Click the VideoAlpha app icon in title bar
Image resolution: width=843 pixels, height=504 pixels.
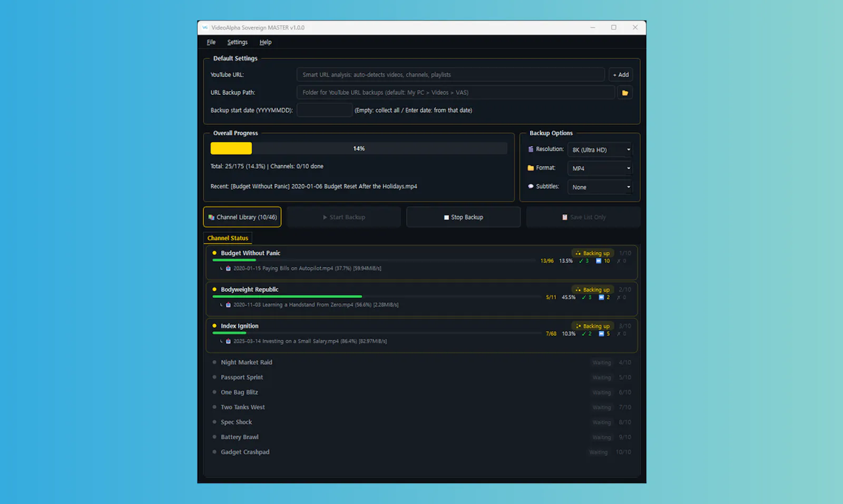[205, 28]
